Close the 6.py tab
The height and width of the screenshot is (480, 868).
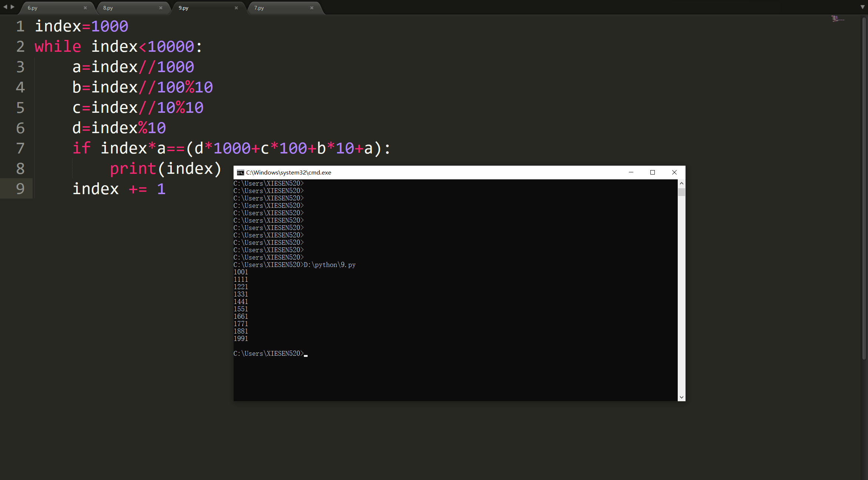[85, 8]
